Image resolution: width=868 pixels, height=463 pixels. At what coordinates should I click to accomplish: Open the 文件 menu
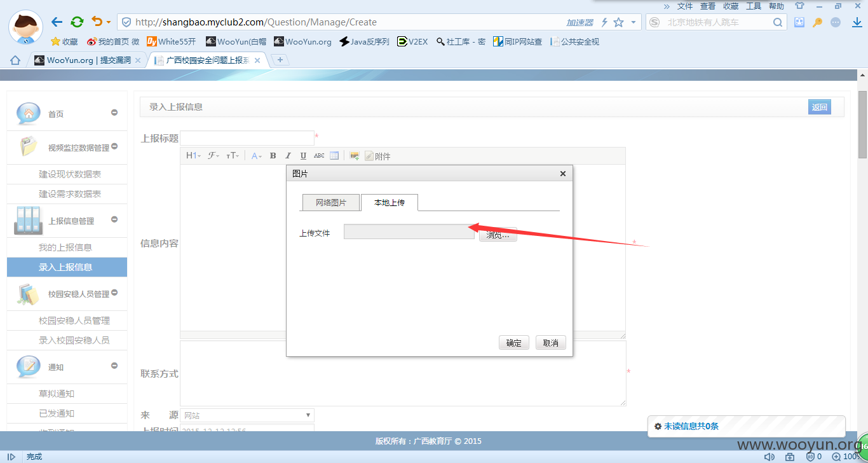click(685, 6)
